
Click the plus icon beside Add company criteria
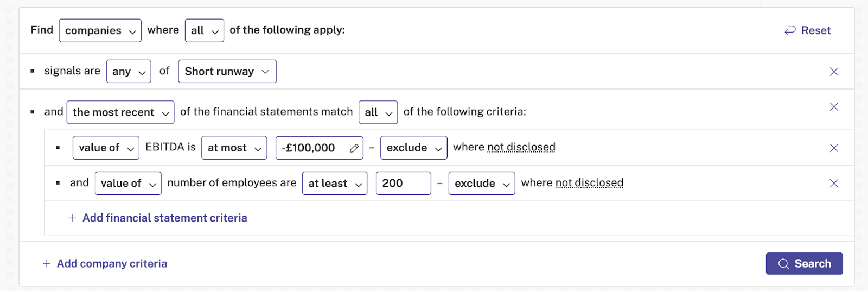[x=47, y=264]
